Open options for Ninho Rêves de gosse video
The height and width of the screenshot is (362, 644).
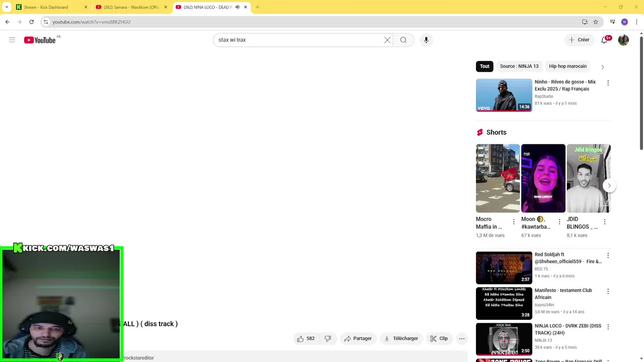pos(608,82)
